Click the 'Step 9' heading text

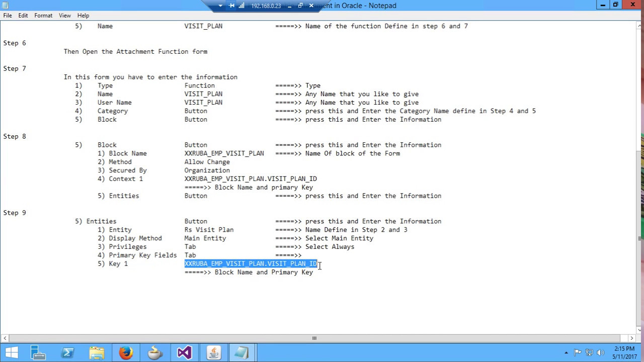click(15, 213)
